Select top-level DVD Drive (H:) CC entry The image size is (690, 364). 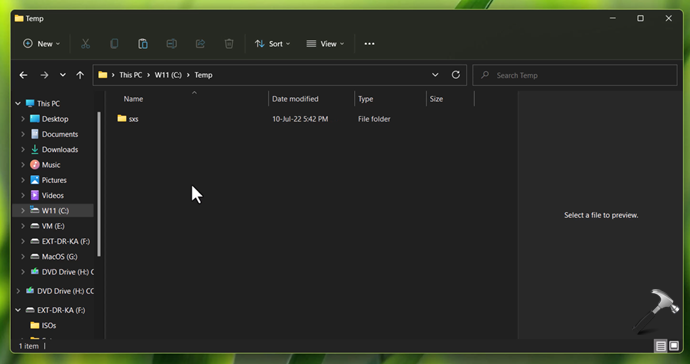pyautogui.click(x=59, y=291)
